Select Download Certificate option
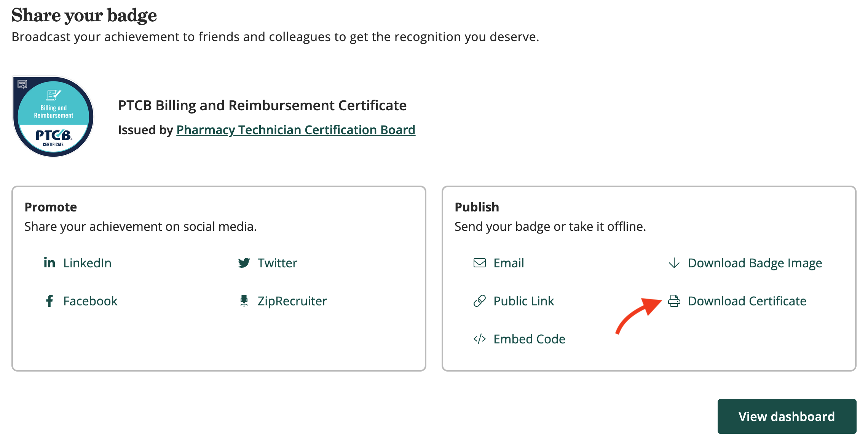 747,301
